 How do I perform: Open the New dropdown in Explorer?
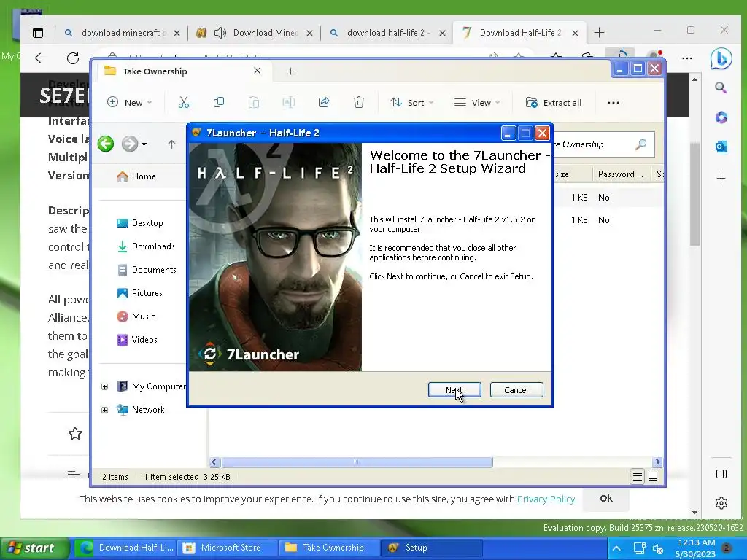(130, 102)
